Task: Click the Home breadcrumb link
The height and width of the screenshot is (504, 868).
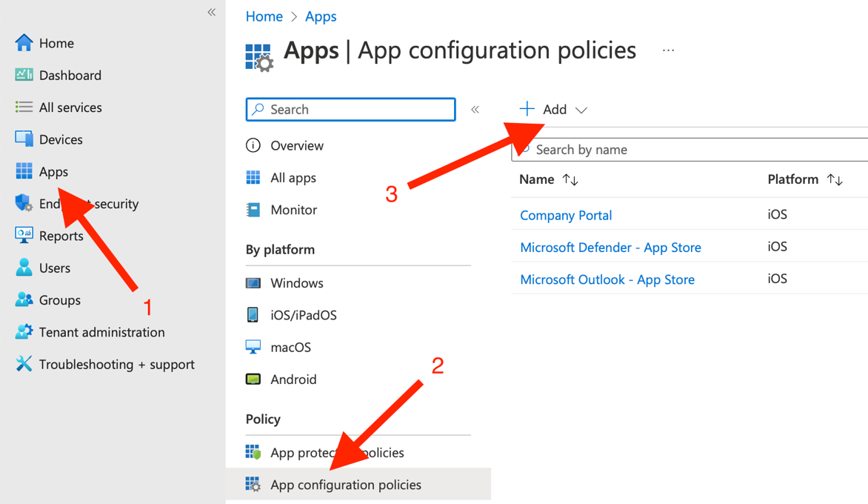Action: pos(264,16)
